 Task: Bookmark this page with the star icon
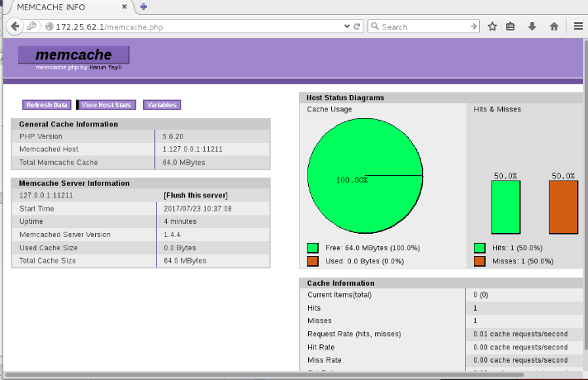point(492,26)
